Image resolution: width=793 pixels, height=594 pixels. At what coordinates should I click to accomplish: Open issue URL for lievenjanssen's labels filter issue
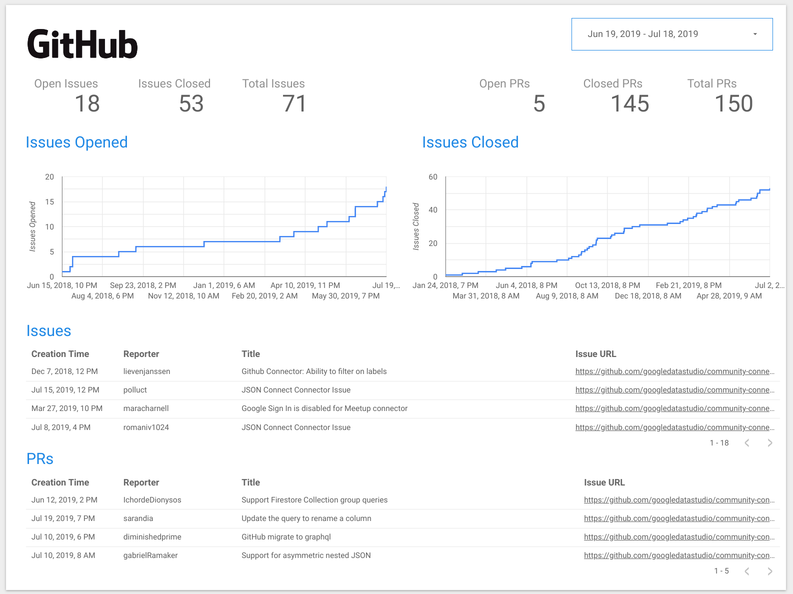point(675,372)
